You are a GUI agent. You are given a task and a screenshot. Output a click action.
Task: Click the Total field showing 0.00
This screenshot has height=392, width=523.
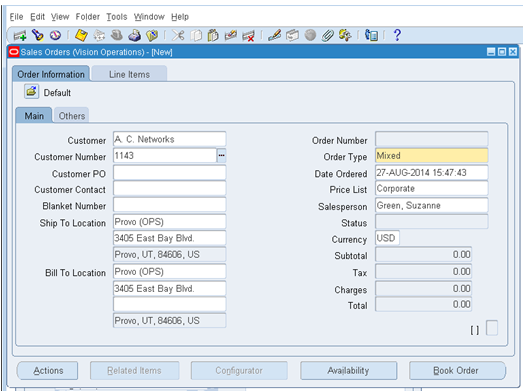pyautogui.click(x=424, y=304)
